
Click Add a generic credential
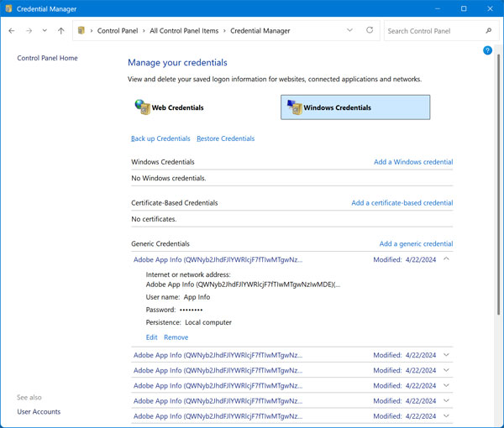pos(416,244)
